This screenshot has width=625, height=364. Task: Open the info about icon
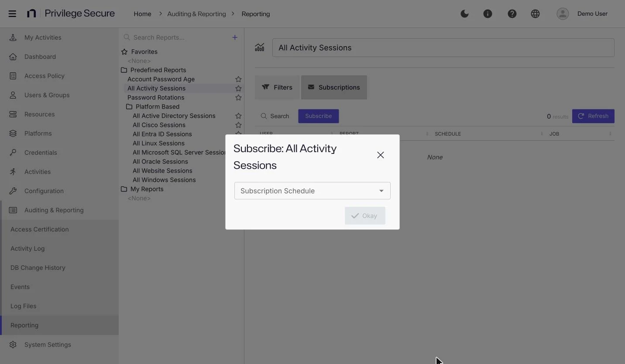click(x=488, y=14)
